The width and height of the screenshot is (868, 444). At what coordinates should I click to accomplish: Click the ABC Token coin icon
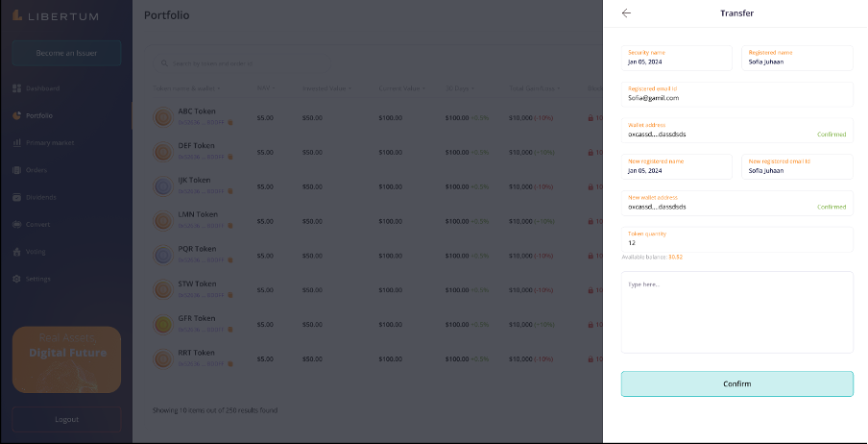point(163,117)
